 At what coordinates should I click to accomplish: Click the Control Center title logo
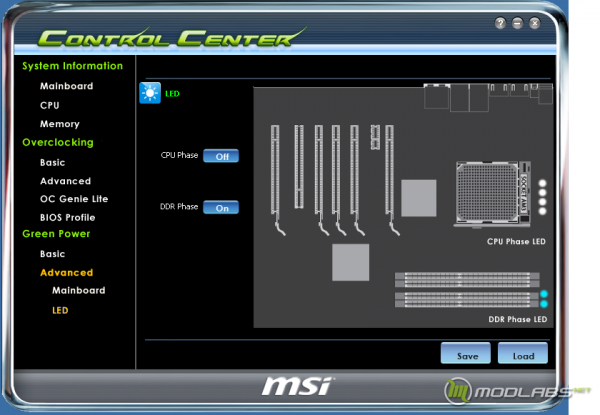click(x=171, y=37)
